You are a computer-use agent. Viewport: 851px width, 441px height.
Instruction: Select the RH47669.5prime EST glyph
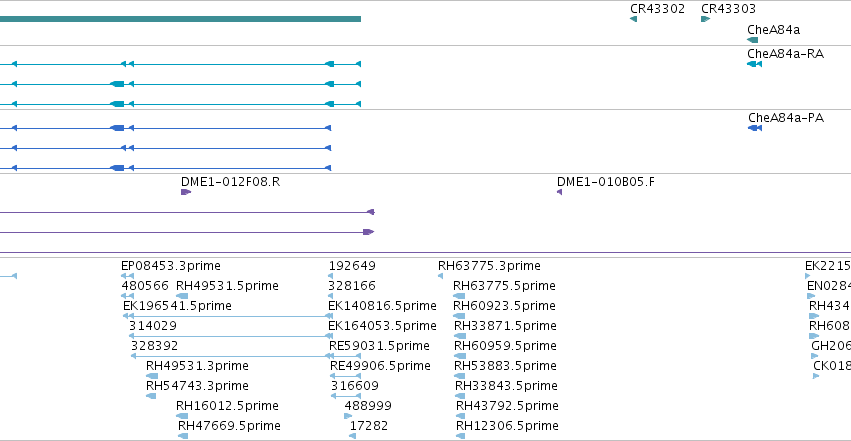pyautogui.click(x=183, y=436)
